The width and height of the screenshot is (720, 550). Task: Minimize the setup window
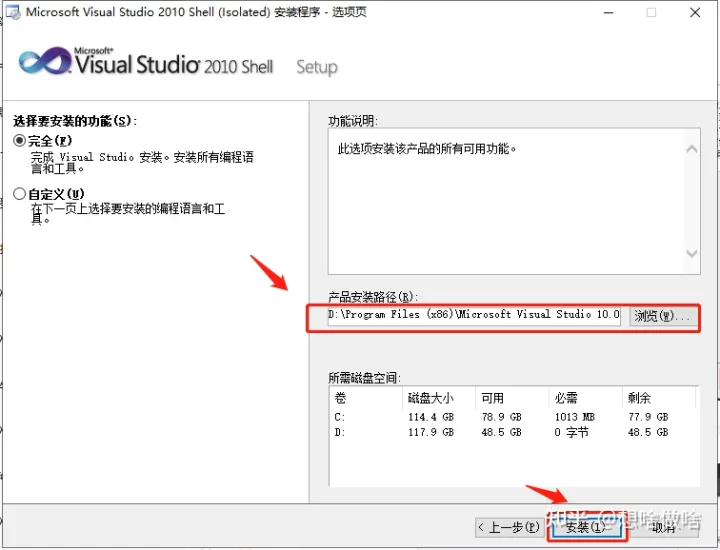point(608,12)
